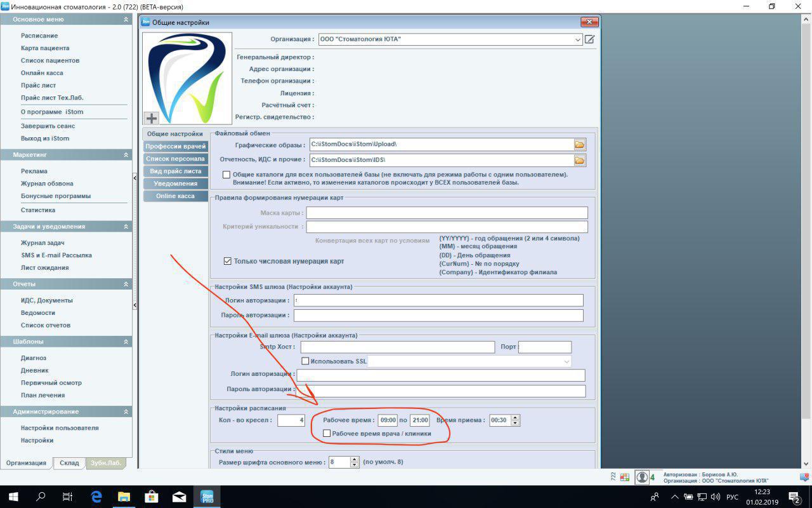The height and width of the screenshot is (508, 812).
Task: Open the notification message icon at bottom right
Action: coord(794,497)
